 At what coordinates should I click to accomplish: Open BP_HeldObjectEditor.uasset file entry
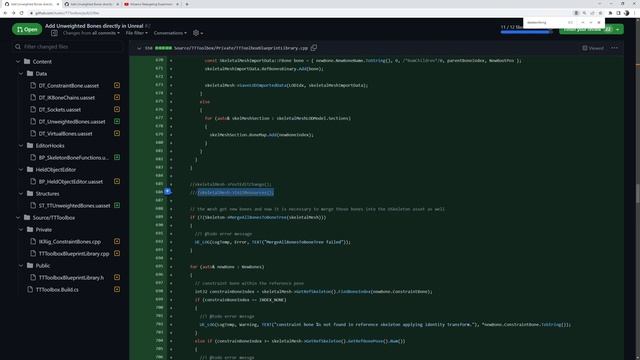coord(71,182)
